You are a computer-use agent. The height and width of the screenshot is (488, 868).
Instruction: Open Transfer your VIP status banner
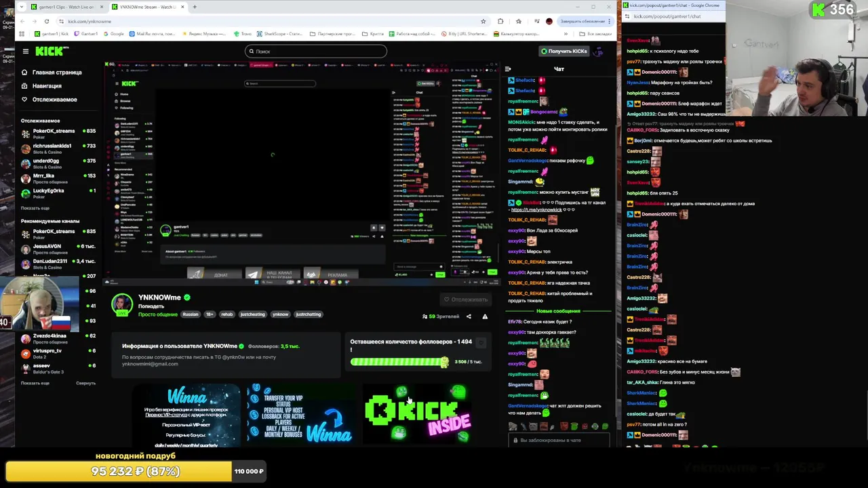(299, 414)
